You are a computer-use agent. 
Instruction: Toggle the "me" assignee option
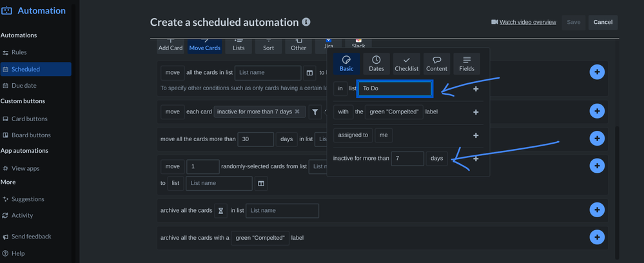(x=383, y=135)
